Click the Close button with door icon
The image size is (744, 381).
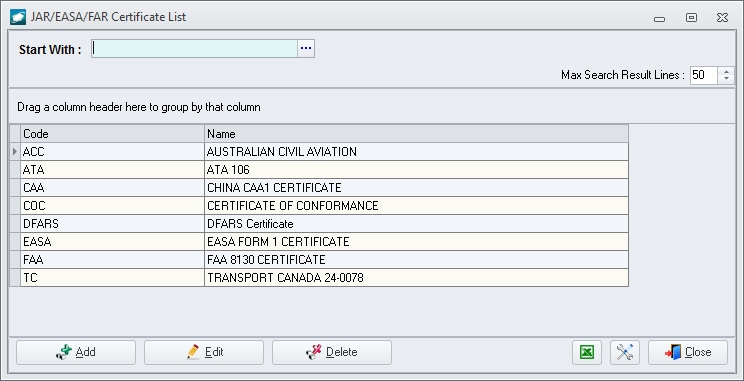click(x=688, y=352)
